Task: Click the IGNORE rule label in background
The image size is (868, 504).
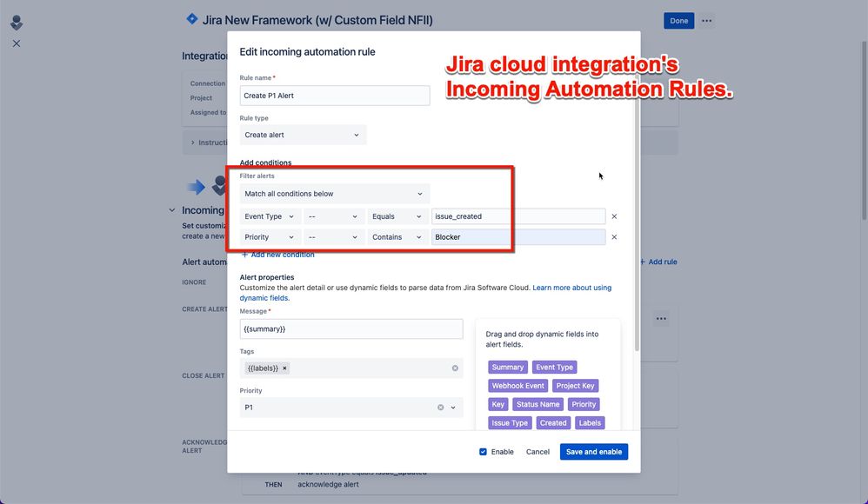Action: click(x=194, y=282)
